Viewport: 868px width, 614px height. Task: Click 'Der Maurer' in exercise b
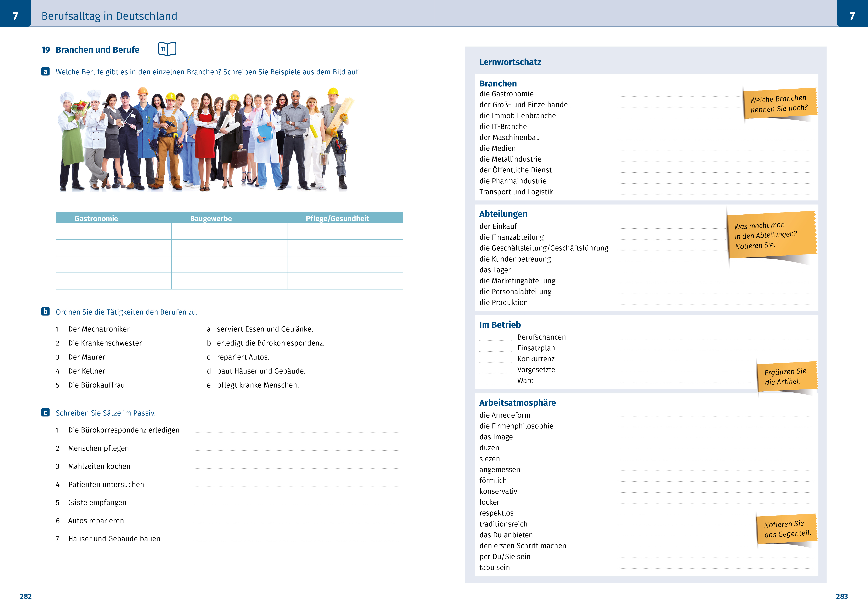point(87,357)
